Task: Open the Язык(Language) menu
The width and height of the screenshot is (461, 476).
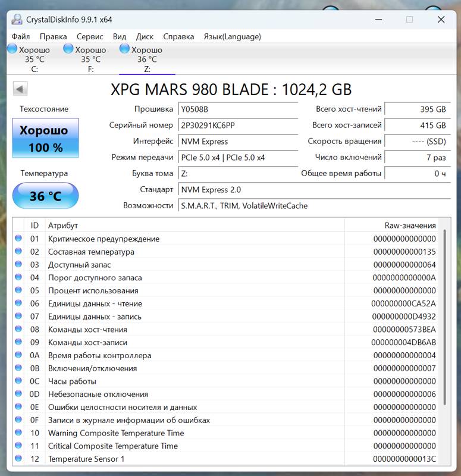Action: (x=232, y=37)
